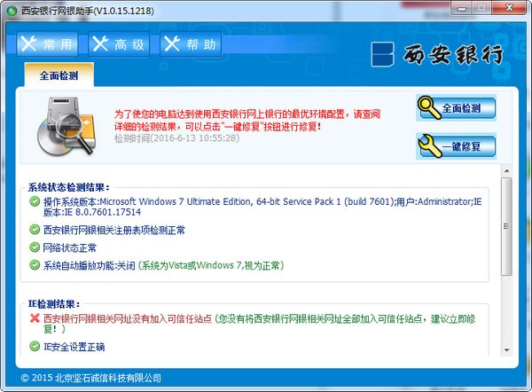The image size is (532, 392).
Task: Click the 全面检测 scan button
Action: pos(457,108)
